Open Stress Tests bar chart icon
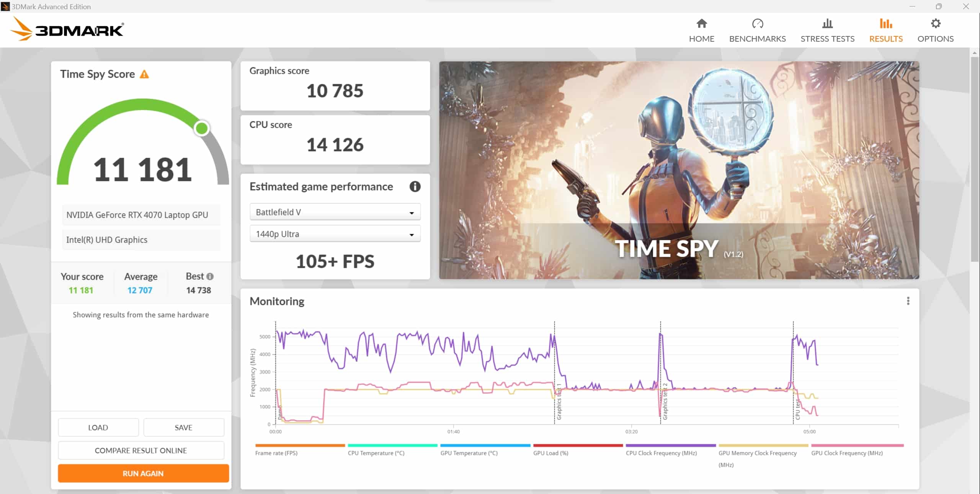 [827, 24]
